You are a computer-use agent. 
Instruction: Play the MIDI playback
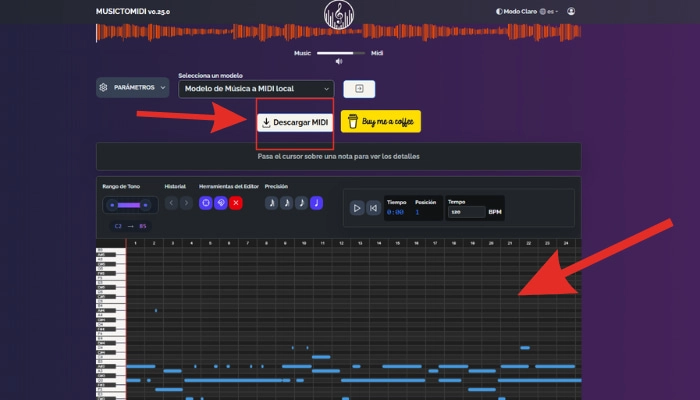coord(357,208)
